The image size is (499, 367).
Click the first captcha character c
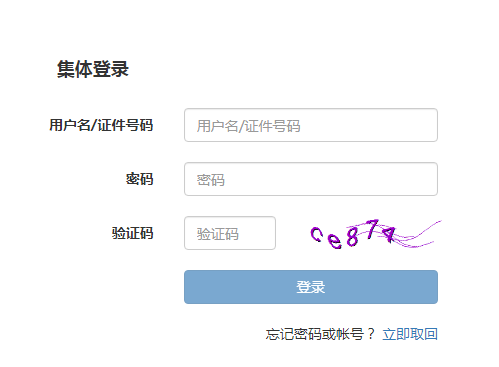(x=316, y=234)
